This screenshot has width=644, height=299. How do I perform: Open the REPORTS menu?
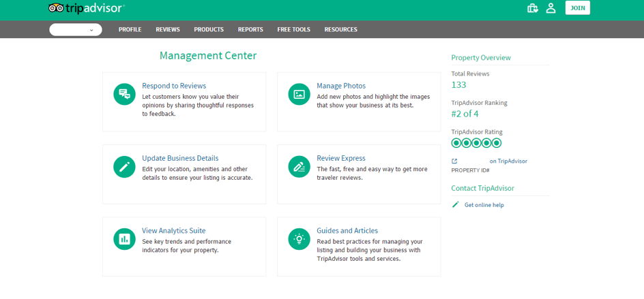point(250,29)
